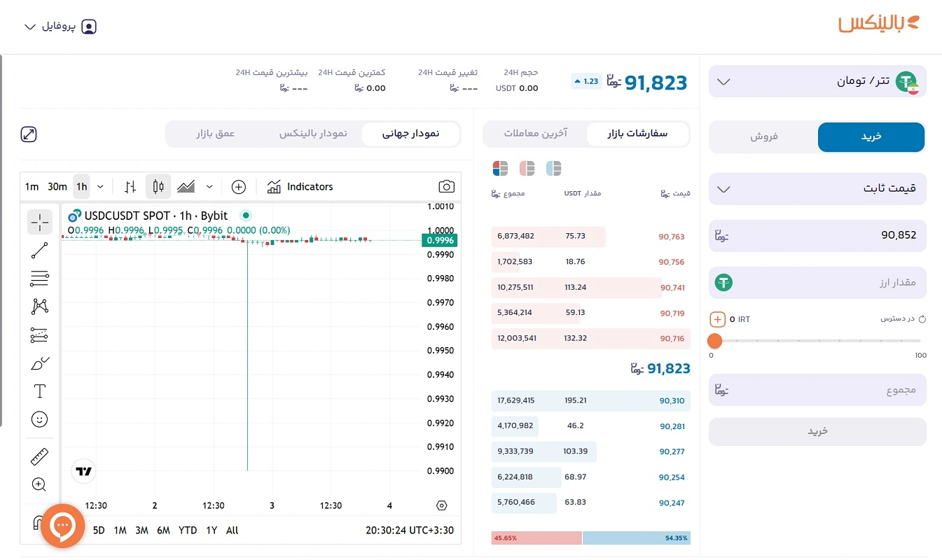Switch to نمودار جهانی tab
Image resolution: width=942 pixels, height=560 pixels.
click(410, 133)
